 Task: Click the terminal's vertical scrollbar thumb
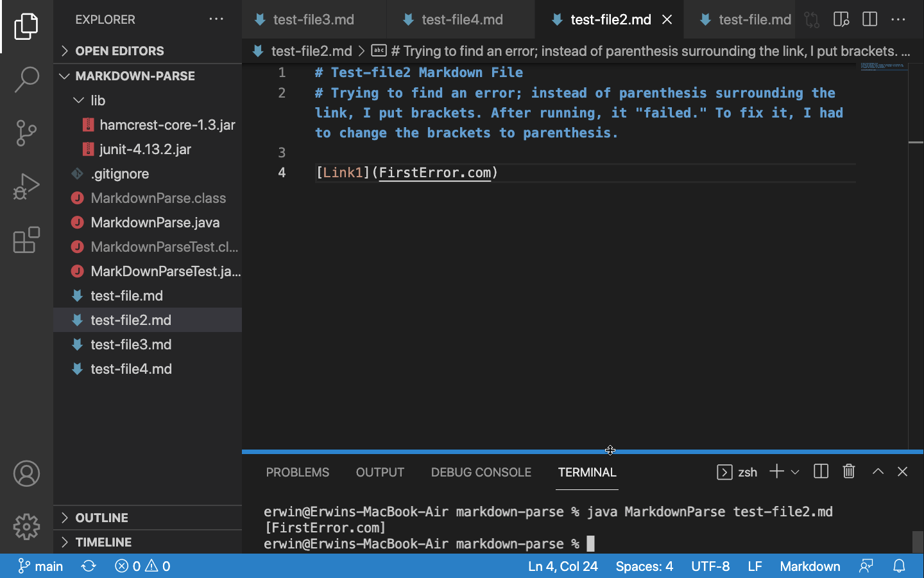tap(918, 541)
